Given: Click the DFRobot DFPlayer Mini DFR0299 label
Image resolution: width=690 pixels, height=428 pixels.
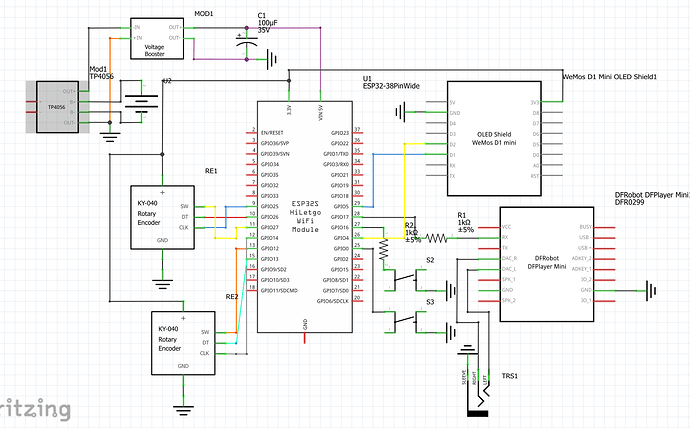Looking at the screenshot, I should (652, 198).
